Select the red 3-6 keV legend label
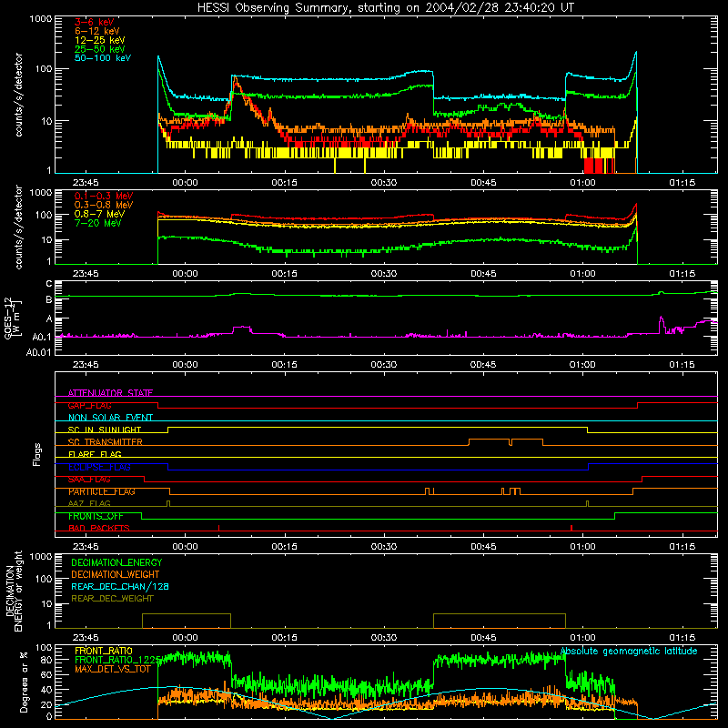 [x=95, y=22]
